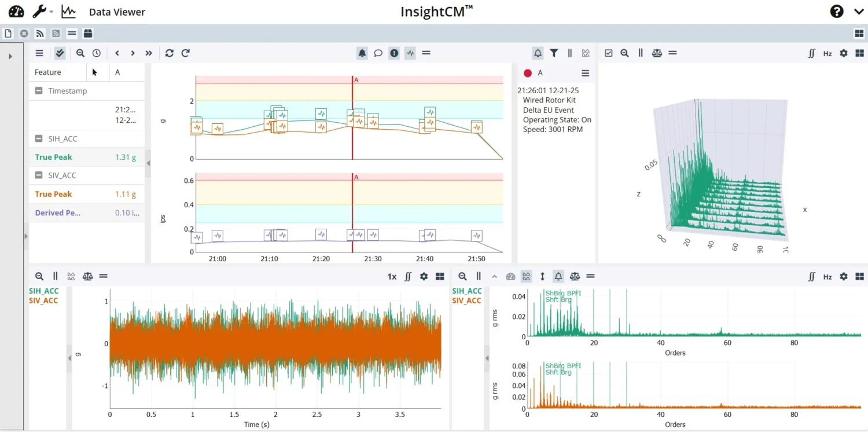Click the clock time range icon
The width and height of the screenshot is (868, 432).
[x=97, y=53]
